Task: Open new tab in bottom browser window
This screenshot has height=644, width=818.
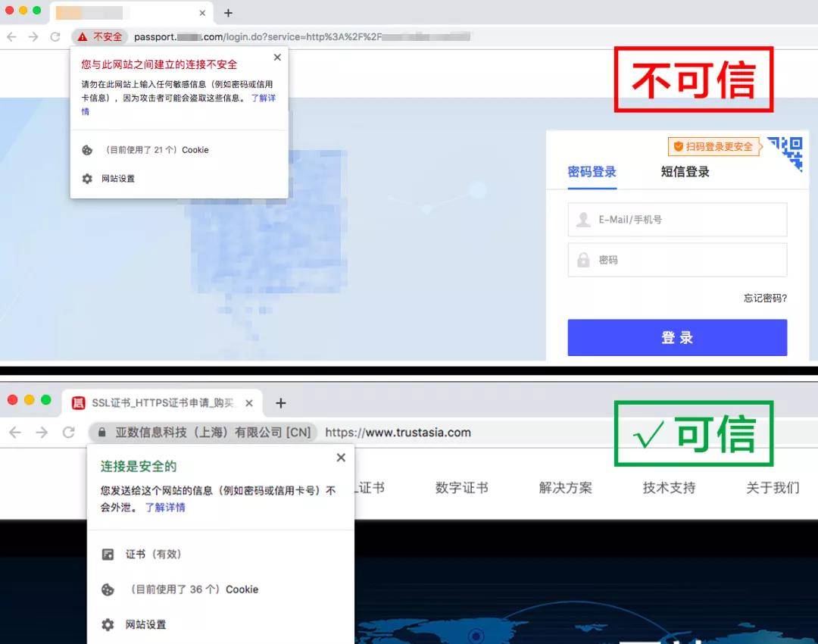Action: tap(281, 403)
